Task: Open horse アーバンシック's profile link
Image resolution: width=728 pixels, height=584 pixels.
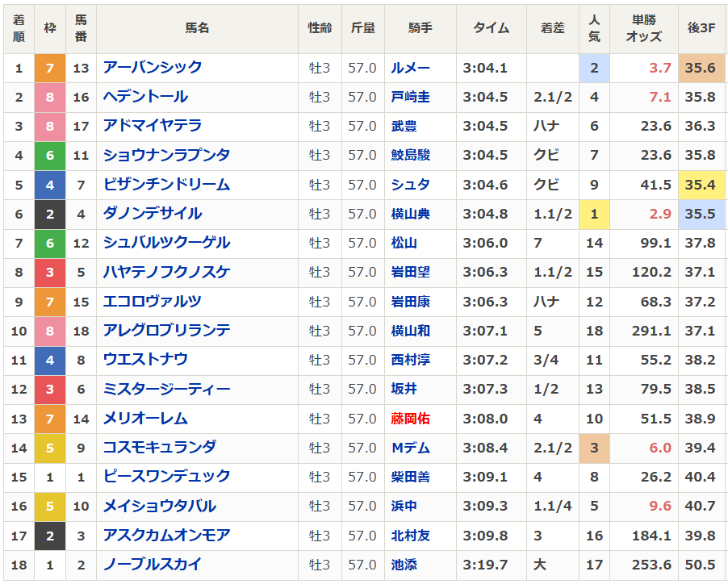Action: pos(152,68)
